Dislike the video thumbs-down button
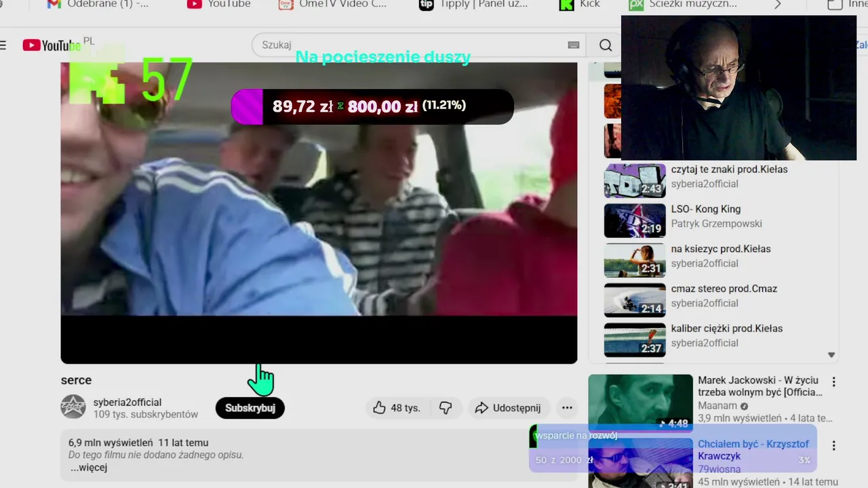The height and width of the screenshot is (488, 868). [446, 408]
